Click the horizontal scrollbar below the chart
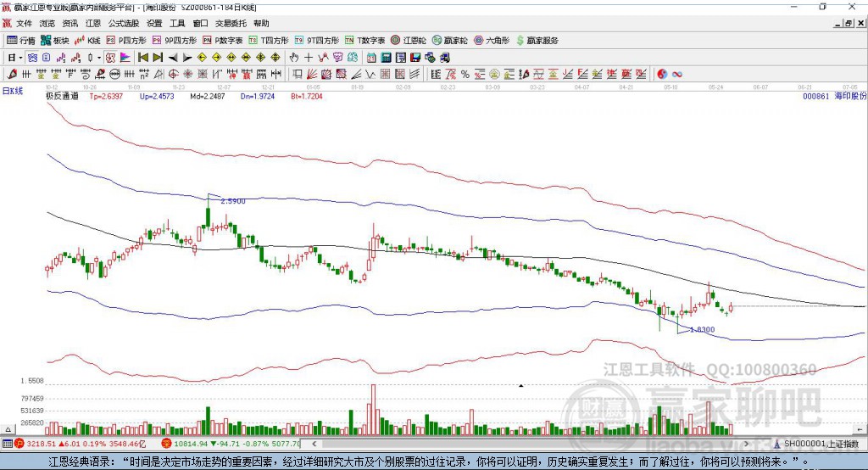Image resolution: width=868 pixels, height=470 pixels. [x=530, y=444]
